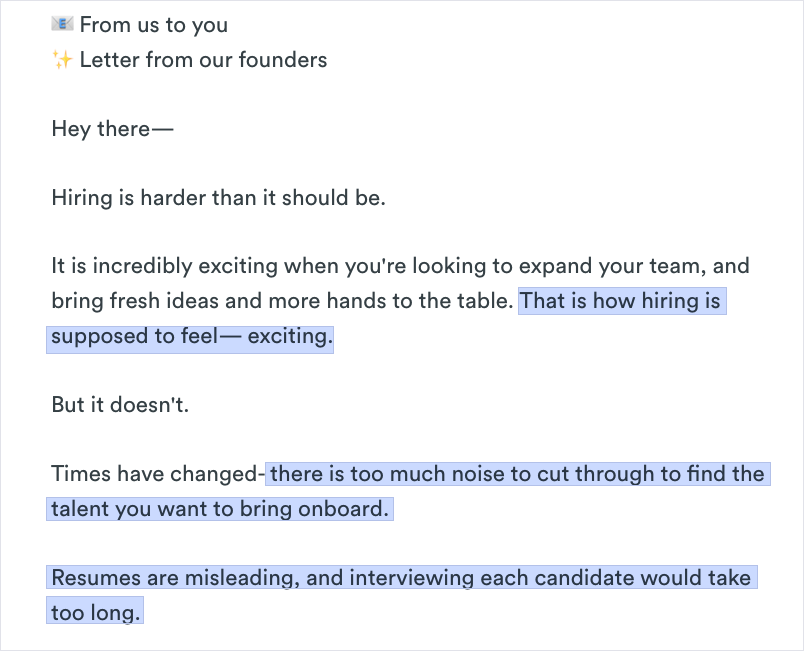
Task: Click the highlighted "too long." text
Action: 95,612
